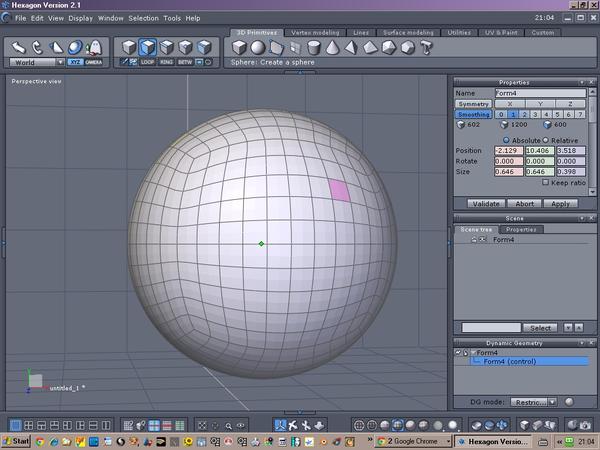The height and width of the screenshot is (450, 600).
Task: Expand Form4 in Dynamic Geometry tree
Action: (x=473, y=352)
